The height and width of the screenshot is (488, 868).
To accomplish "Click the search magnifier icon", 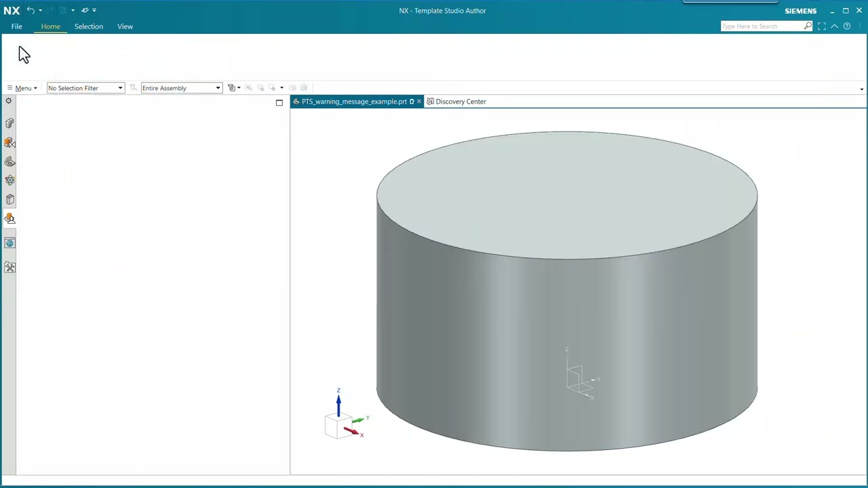I will click(808, 26).
